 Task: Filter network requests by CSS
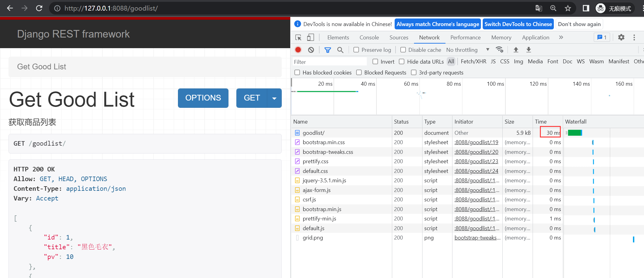(x=505, y=61)
